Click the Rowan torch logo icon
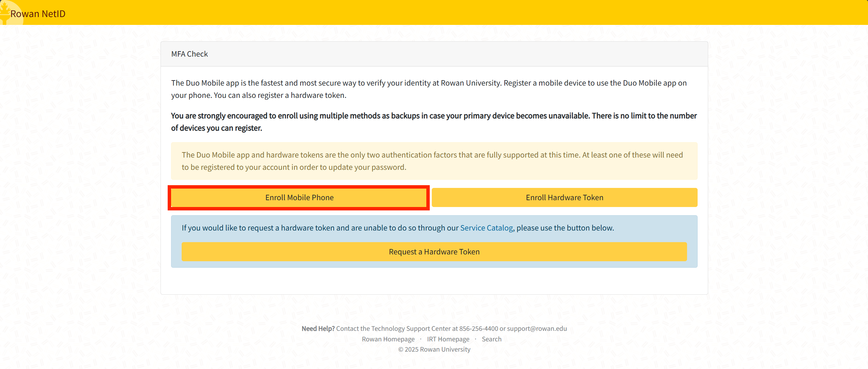The height and width of the screenshot is (369, 868). pyautogui.click(x=5, y=10)
